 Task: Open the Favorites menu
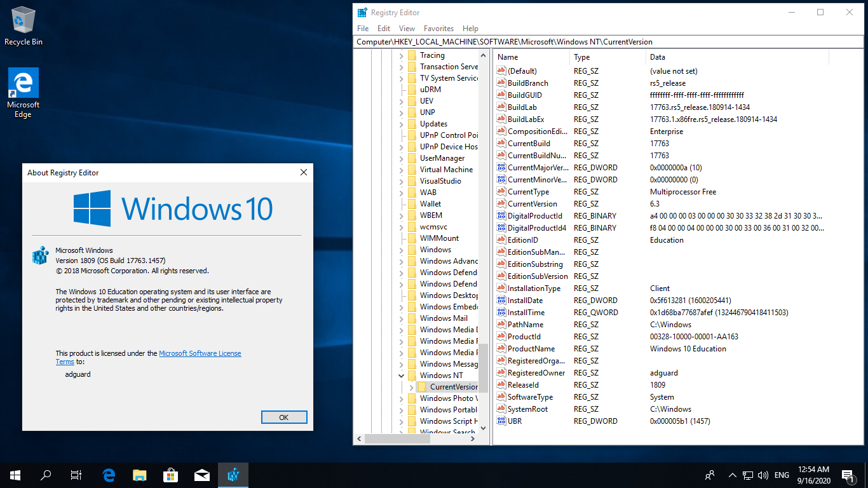(x=438, y=29)
